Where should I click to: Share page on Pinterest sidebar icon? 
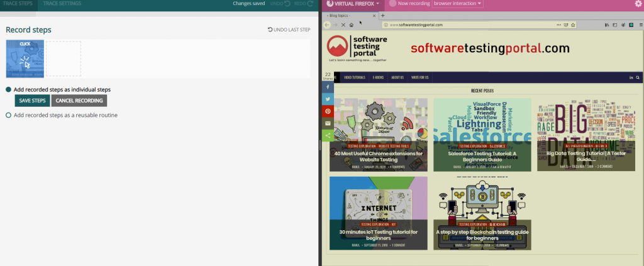pos(328,111)
